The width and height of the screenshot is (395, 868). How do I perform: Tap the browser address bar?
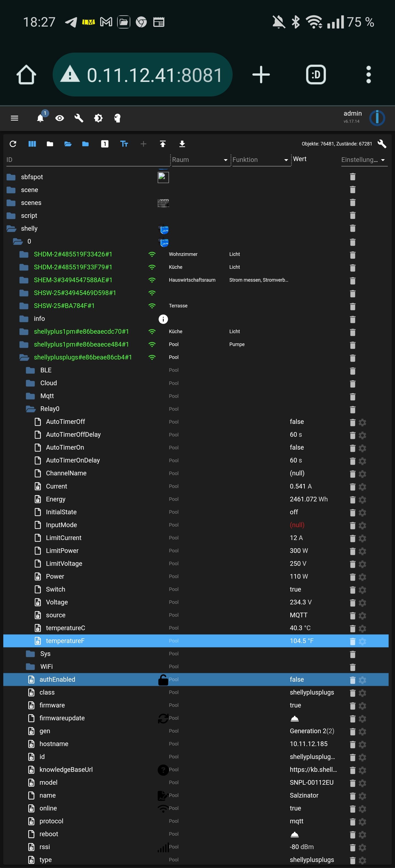(x=142, y=75)
